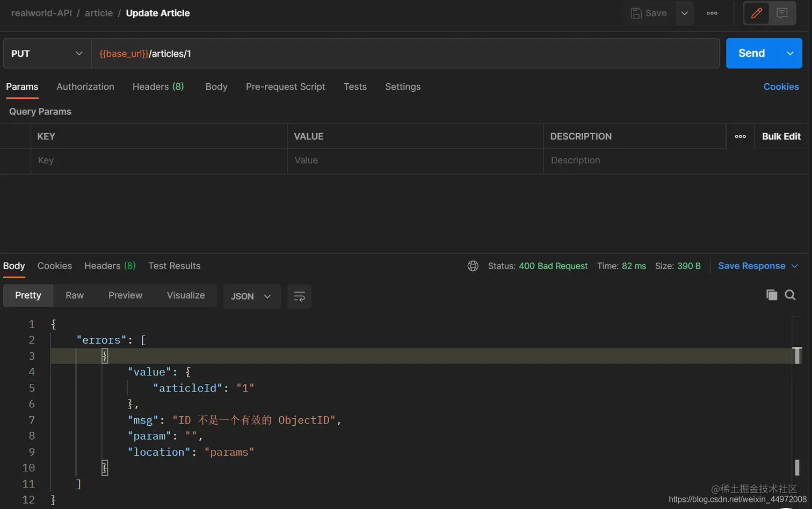Open the request Headers (8) tab
Image resolution: width=812 pixels, height=509 pixels.
(158, 86)
